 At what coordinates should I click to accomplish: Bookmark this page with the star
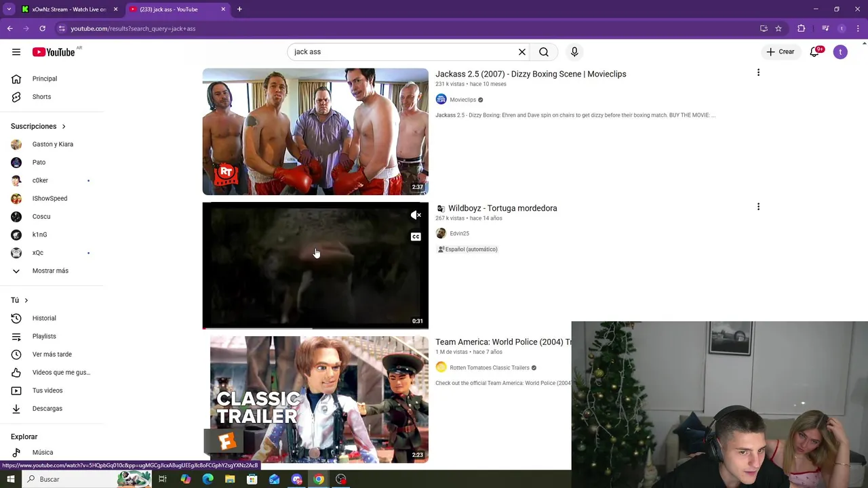(x=778, y=28)
